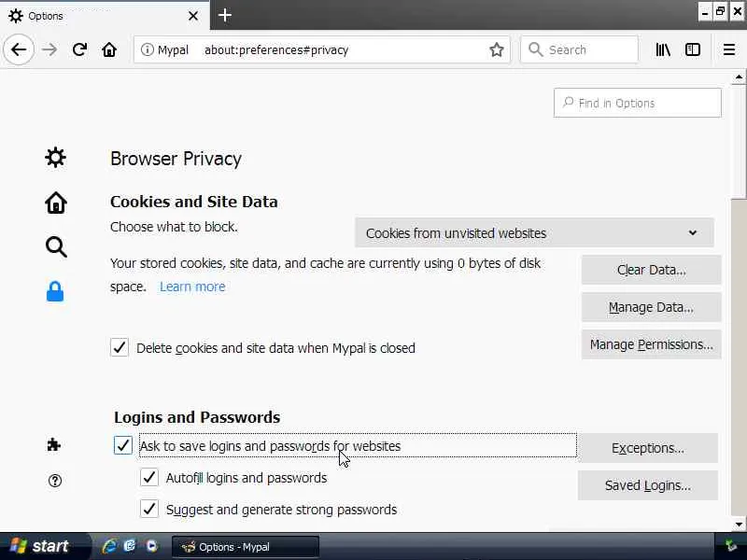The width and height of the screenshot is (747, 560).
Task: Click the Clear Data button
Action: coord(651,270)
